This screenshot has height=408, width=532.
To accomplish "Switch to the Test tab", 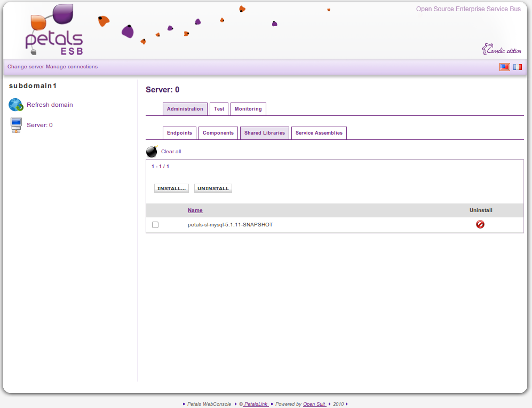I will 219,109.
